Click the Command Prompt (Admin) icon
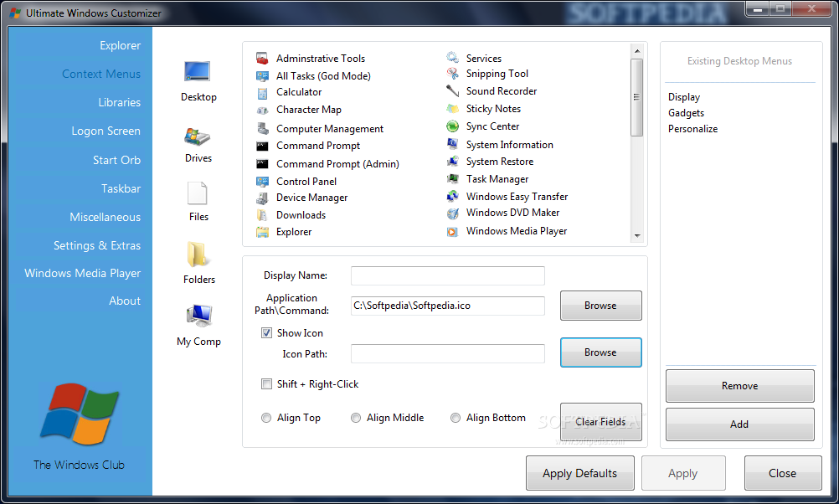This screenshot has width=839, height=504. click(x=262, y=164)
